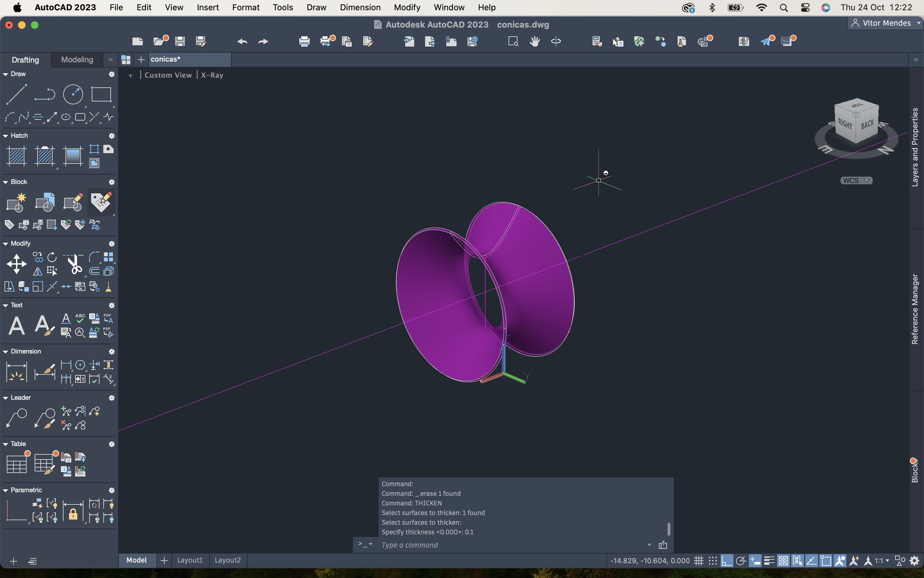Select the Circle draw tool

pos(73,94)
